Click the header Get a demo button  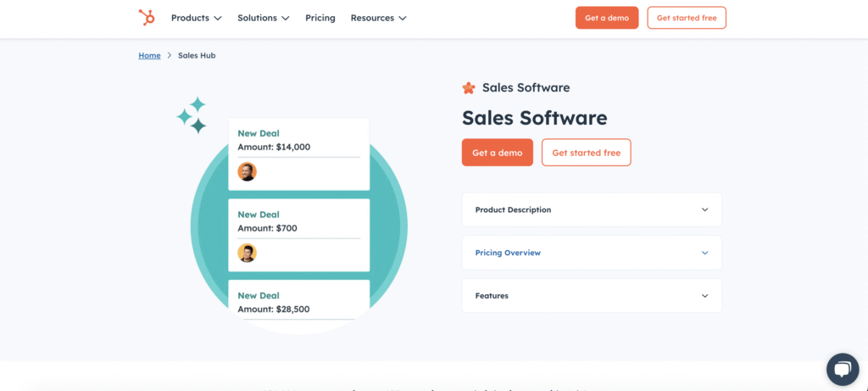607,18
